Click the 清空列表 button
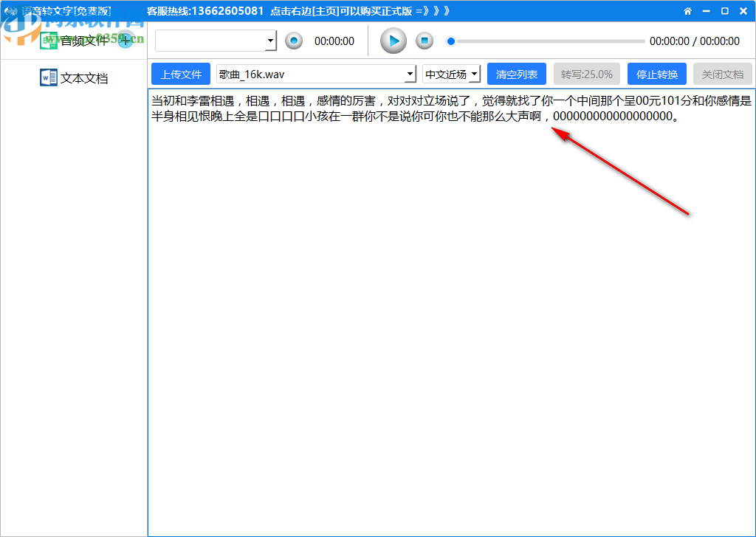 click(517, 75)
